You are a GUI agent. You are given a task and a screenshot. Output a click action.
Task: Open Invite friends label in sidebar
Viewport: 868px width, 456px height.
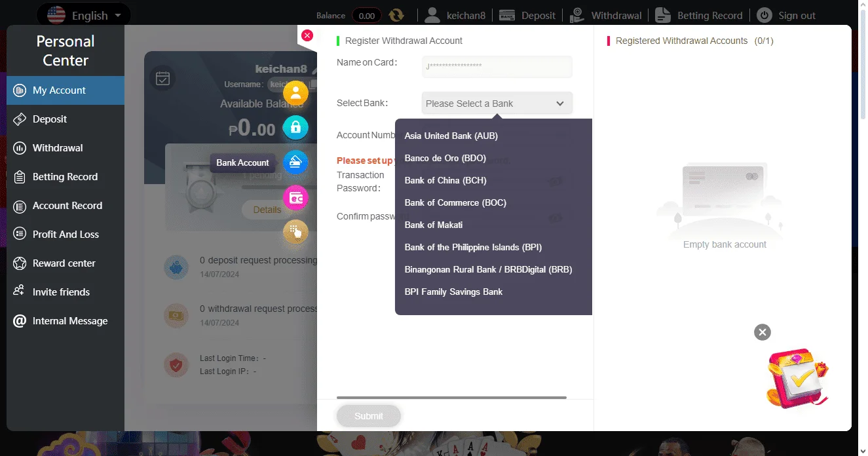61,292
